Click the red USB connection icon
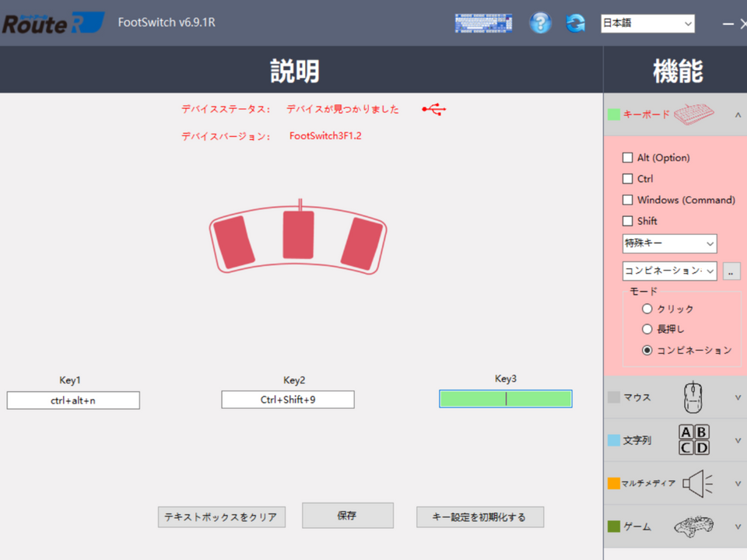 tap(434, 110)
